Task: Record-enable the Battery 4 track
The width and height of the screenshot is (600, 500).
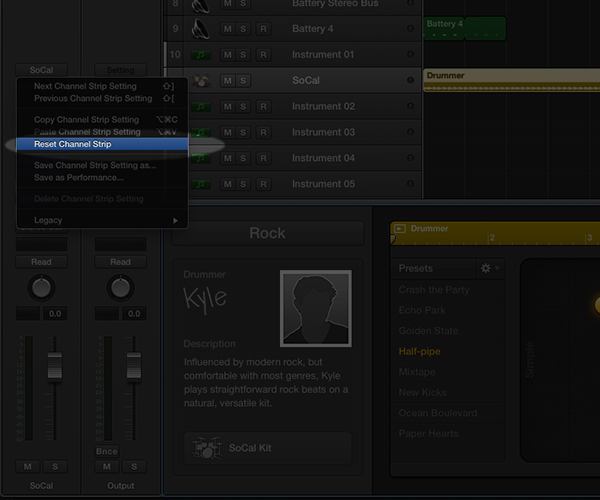Action: (263, 29)
